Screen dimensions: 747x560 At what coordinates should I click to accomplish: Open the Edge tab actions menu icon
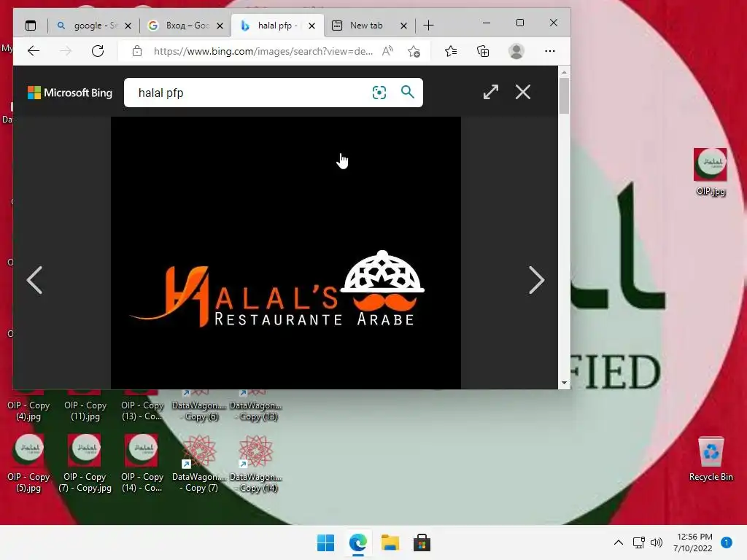[x=31, y=26]
